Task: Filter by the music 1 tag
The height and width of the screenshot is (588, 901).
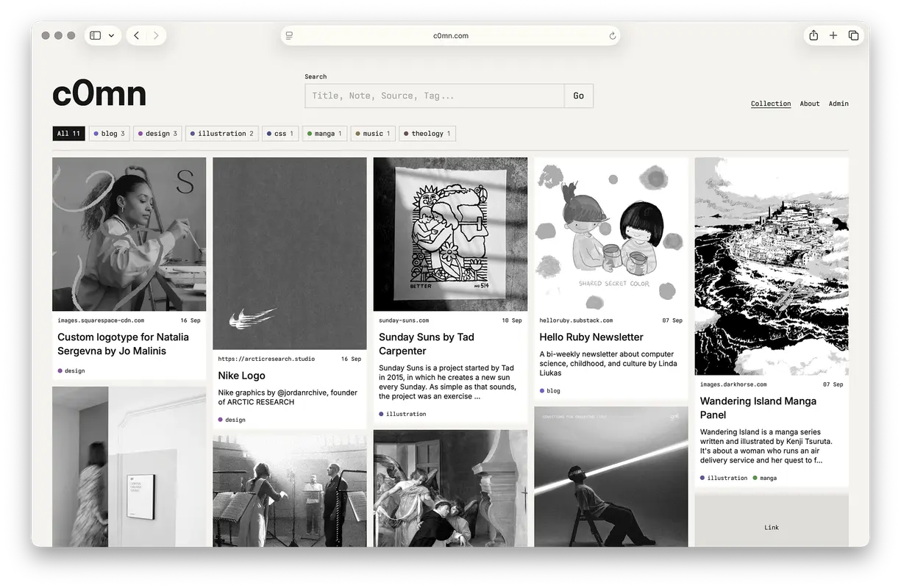Action: pos(373,134)
